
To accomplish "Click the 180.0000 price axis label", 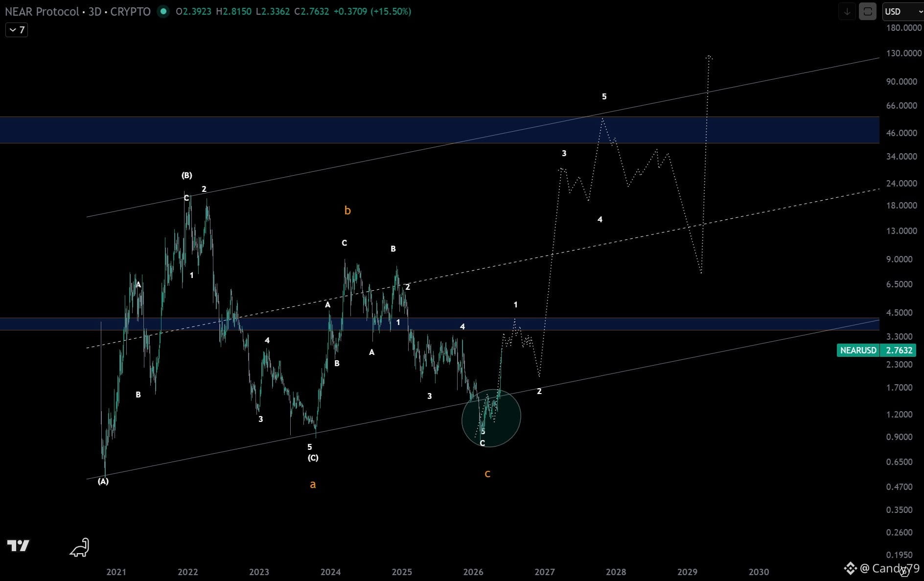I will [903, 28].
